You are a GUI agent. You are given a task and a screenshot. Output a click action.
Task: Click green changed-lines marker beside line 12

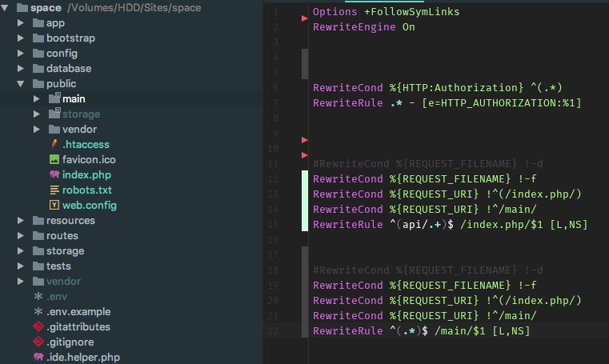click(x=305, y=201)
